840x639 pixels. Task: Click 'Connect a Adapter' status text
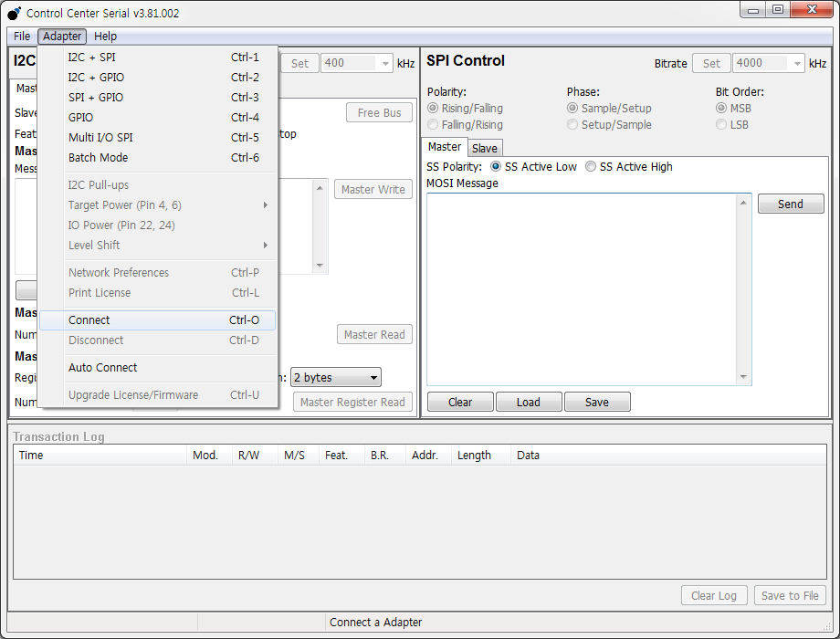click(375, 623)
